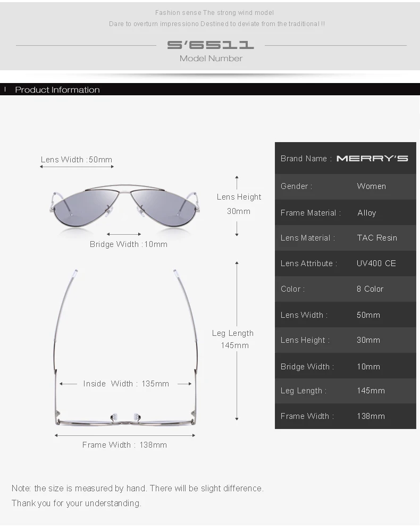
Task: Click the '8 Color' value
Action: pos(370,289)
